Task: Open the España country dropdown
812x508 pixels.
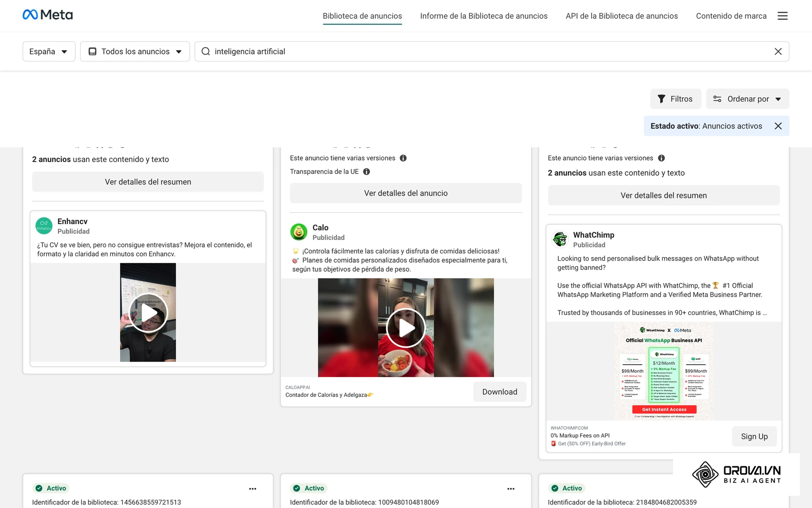Action: tap(49, 51)
